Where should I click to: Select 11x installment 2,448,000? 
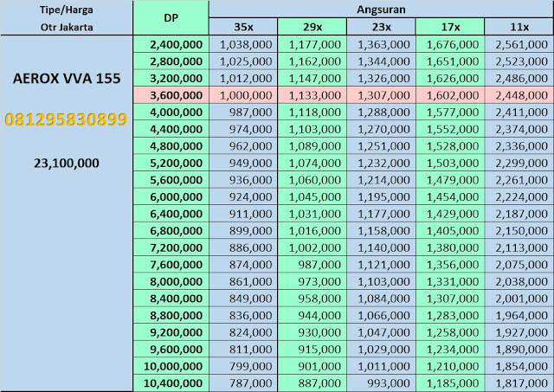[519, 95]
